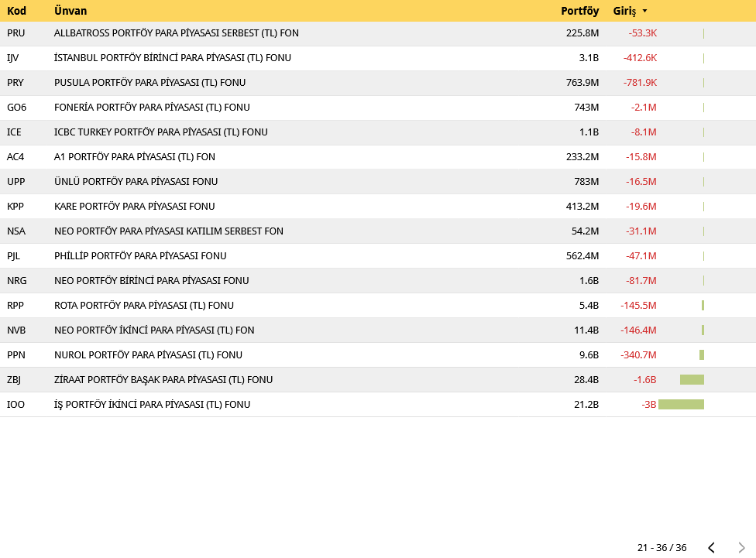The height and width of the screenshot is (558, 756).
Task: Select fund code ZBJ
Action: [x=13, y=380]
